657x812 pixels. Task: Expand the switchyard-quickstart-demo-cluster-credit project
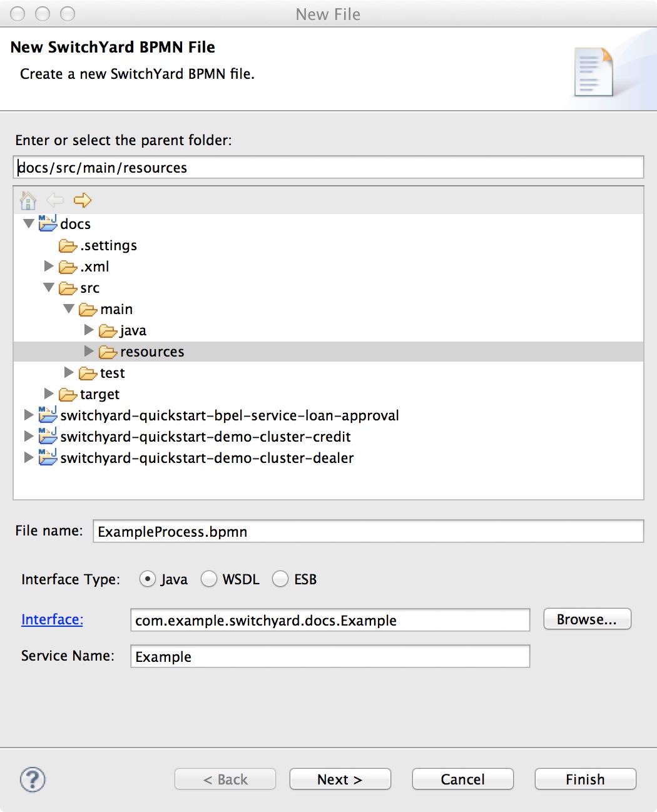(29, 437)
